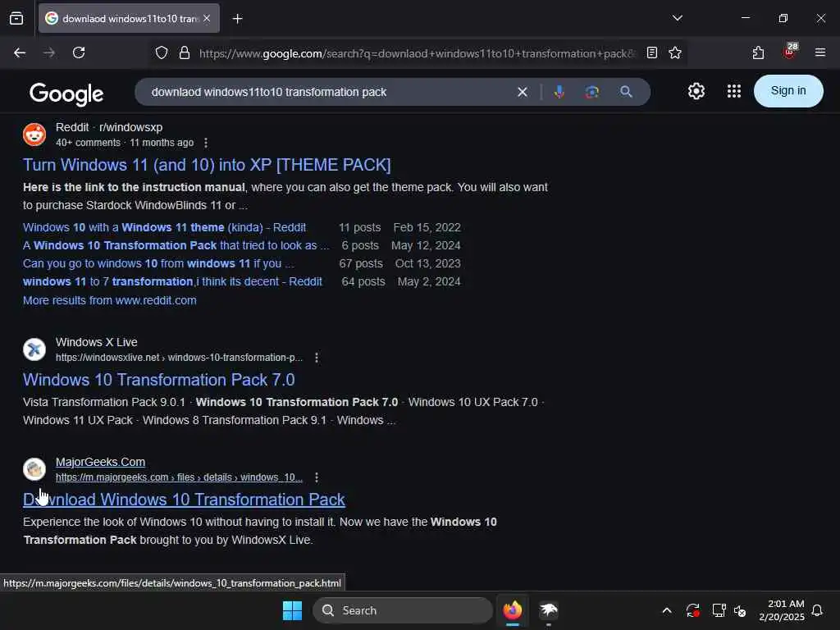Open the ad blocker extension with badge 28

coord(790,52)
